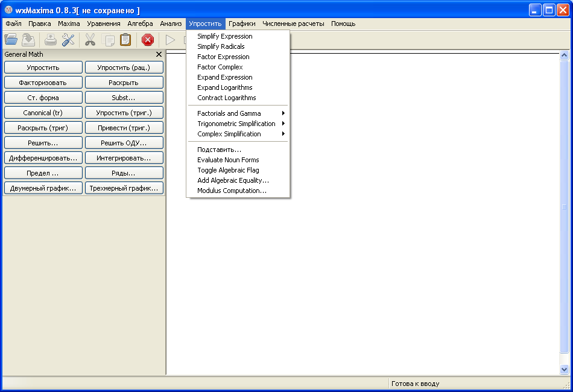Screen dimensions: 573x392
Task: Close the General Math panel
Action: click(159, 54)
